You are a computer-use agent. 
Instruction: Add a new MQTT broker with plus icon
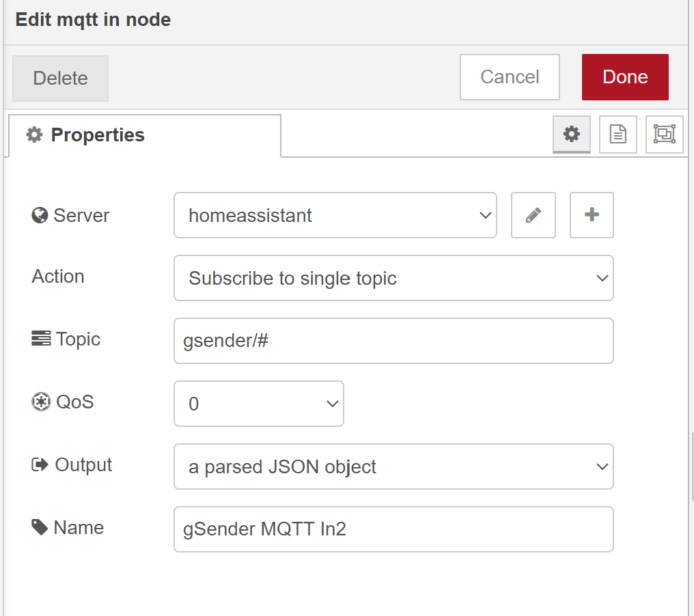coord(592,215)
